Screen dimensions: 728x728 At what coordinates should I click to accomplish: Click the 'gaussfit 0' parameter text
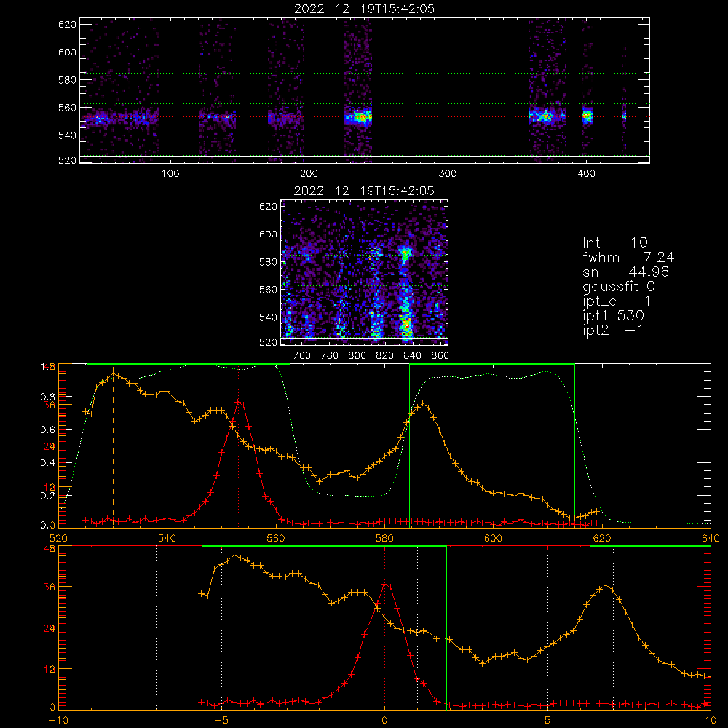click(x=618, y=286)
